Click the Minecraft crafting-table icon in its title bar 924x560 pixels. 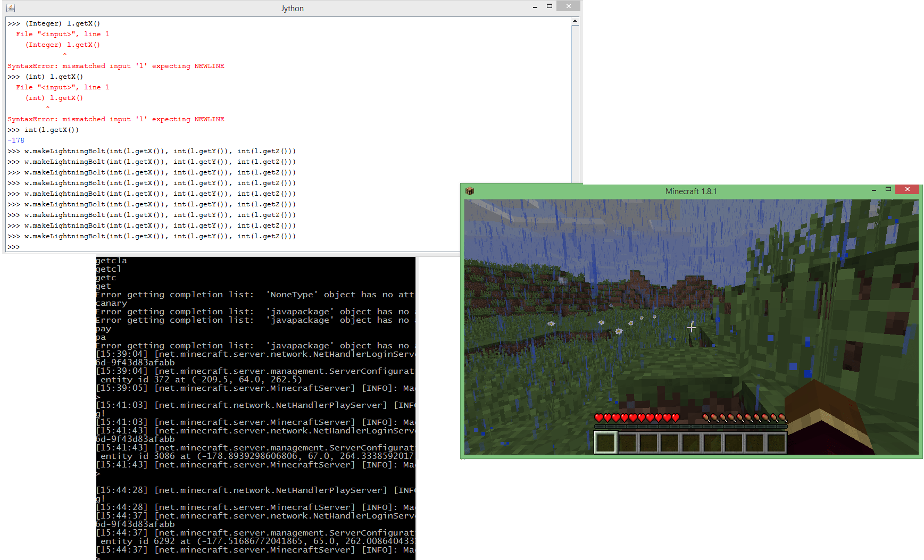tap(469, 191)
